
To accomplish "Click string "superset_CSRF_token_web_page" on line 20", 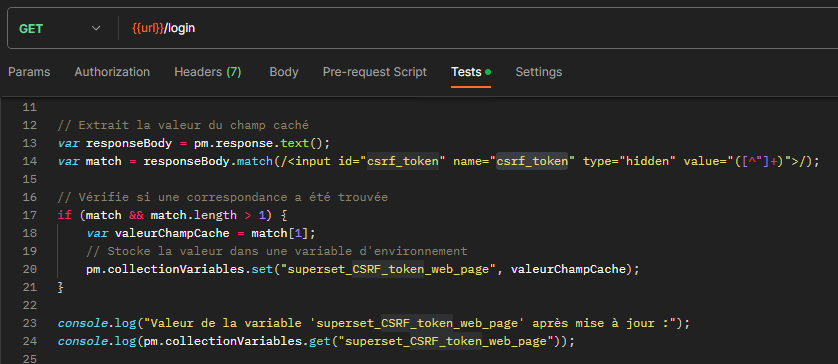I will pyautogui.click(x=389, y=269).
